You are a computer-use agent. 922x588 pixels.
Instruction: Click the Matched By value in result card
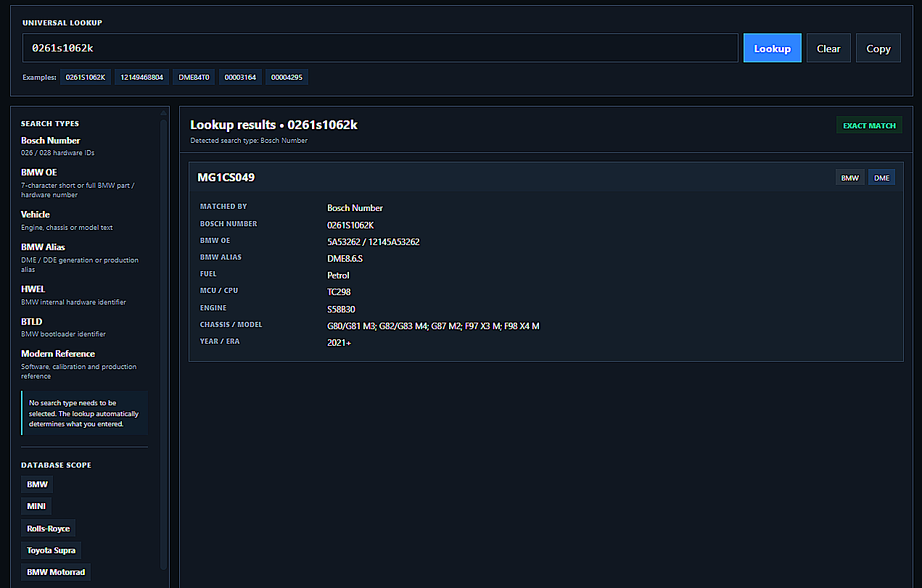coord(355,208)
